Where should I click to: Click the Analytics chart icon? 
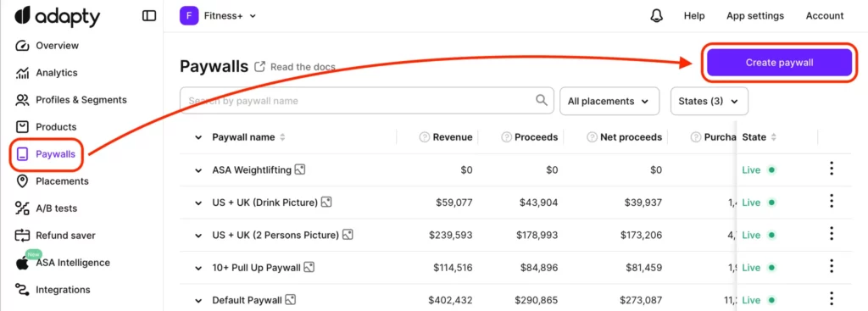22,73
